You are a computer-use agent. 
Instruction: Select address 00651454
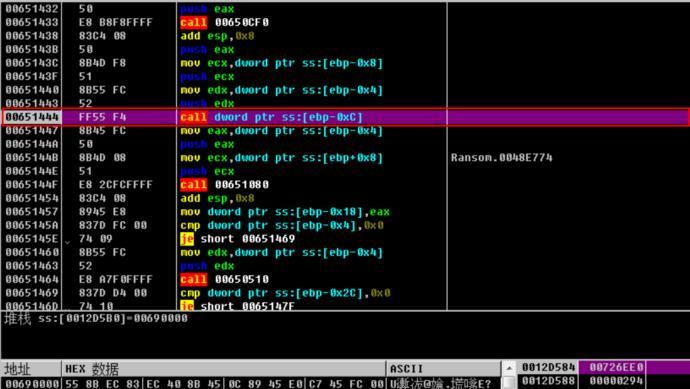[32, 198]
